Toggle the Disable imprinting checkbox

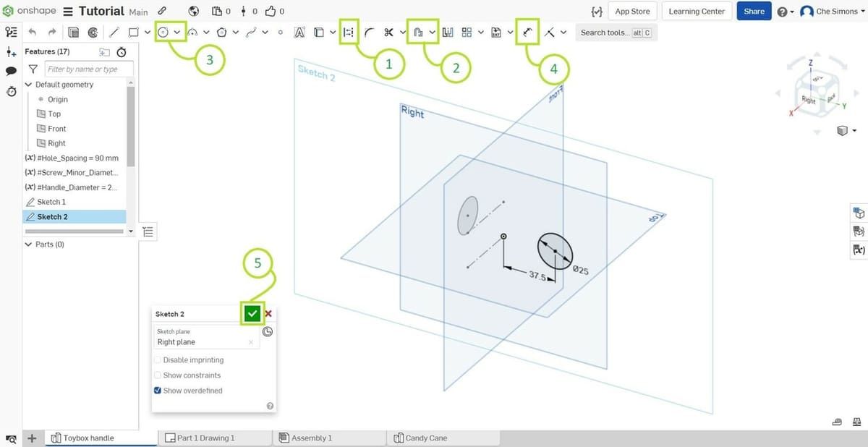[158, 359]
